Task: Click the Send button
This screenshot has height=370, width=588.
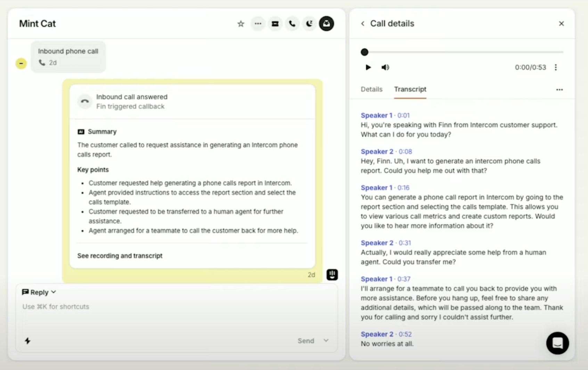Action: pos(306,341)
